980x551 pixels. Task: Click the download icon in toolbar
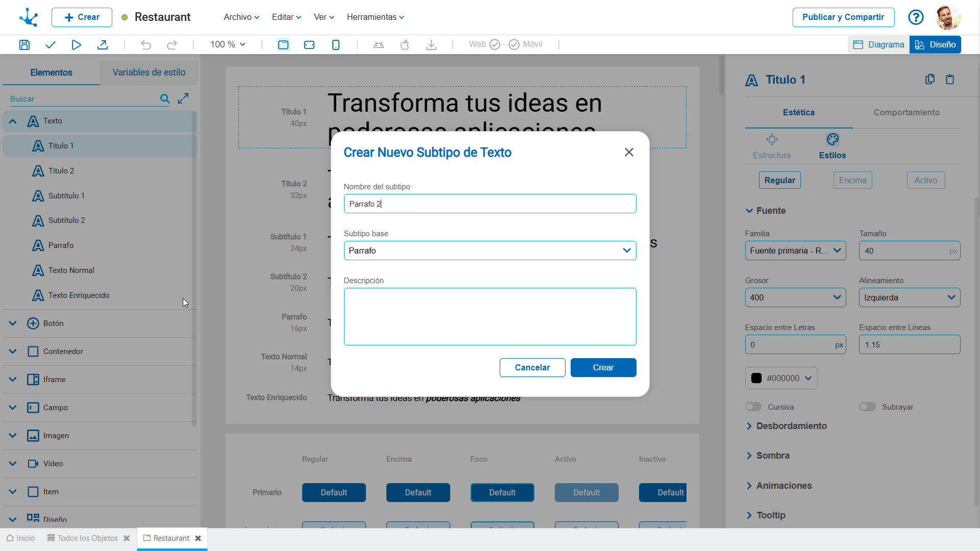click(431, 45)
